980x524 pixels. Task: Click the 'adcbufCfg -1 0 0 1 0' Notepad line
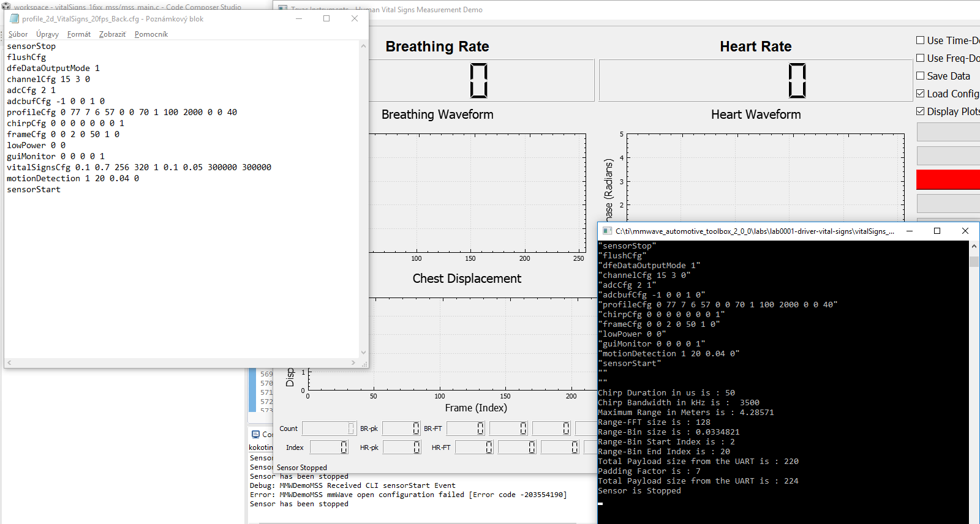56,101
